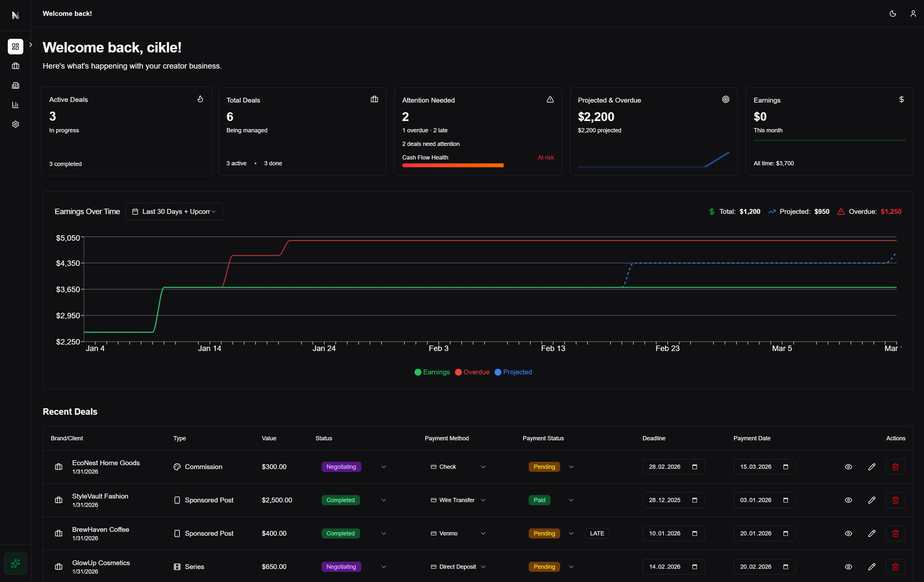924x582 pixels.
Task: Click the Cash Flow Health progress bar
Action: pos(452,165)
